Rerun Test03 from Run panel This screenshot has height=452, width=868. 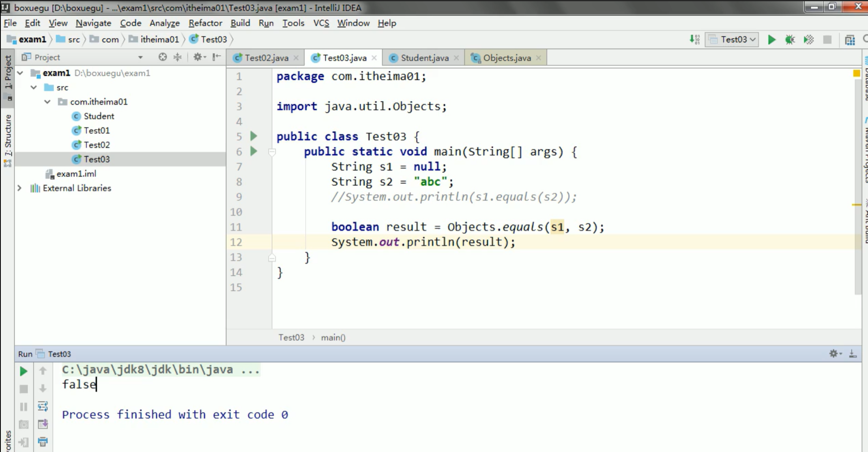coord(24,371)
